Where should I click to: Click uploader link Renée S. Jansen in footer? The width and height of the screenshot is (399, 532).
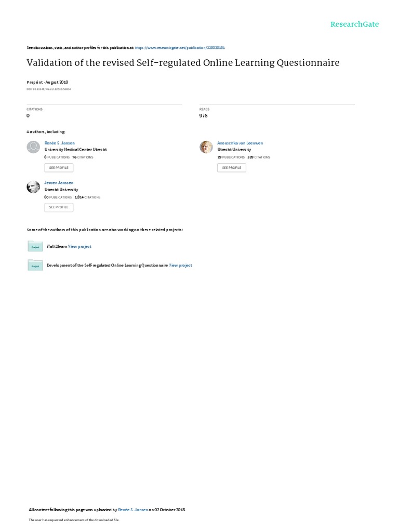pos(132,510)
